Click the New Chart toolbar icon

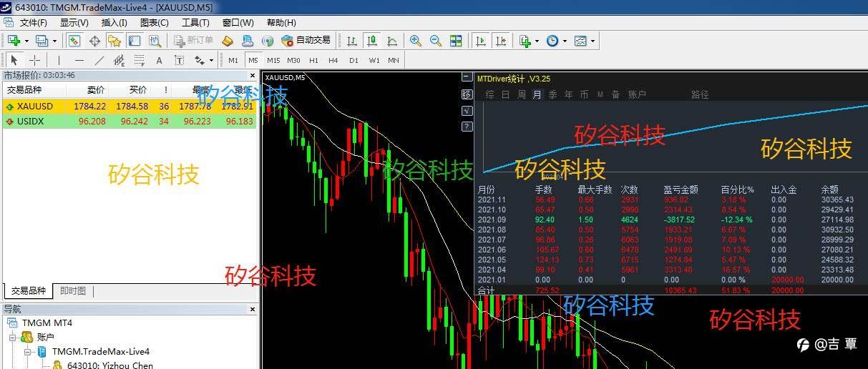14,41
